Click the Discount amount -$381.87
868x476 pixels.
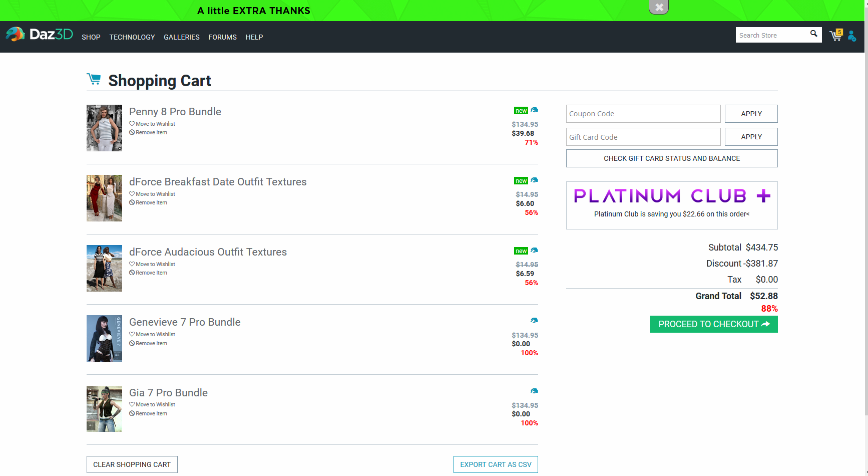coord(761,264)
